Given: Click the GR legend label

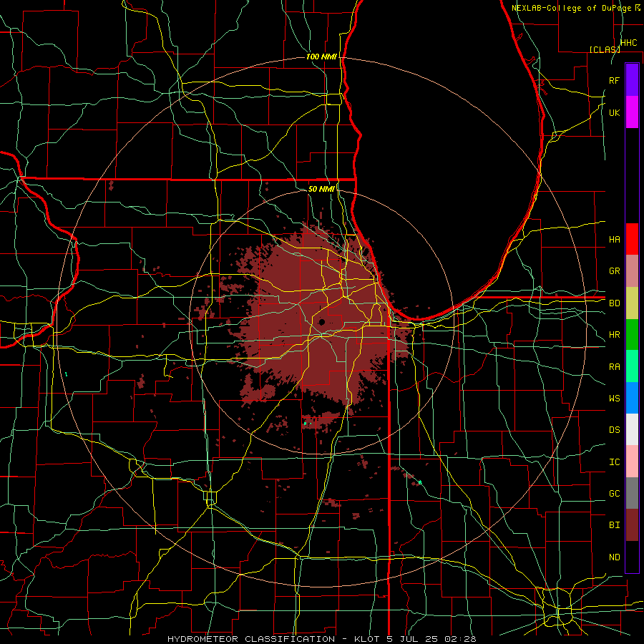Looking at the screenshot, I should click(615, 271).
